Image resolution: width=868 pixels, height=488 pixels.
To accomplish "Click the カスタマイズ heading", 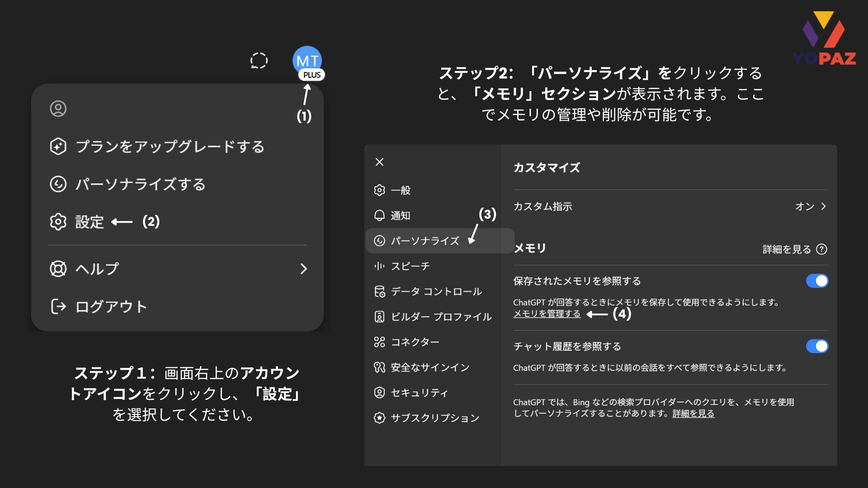I will point(547,168).
